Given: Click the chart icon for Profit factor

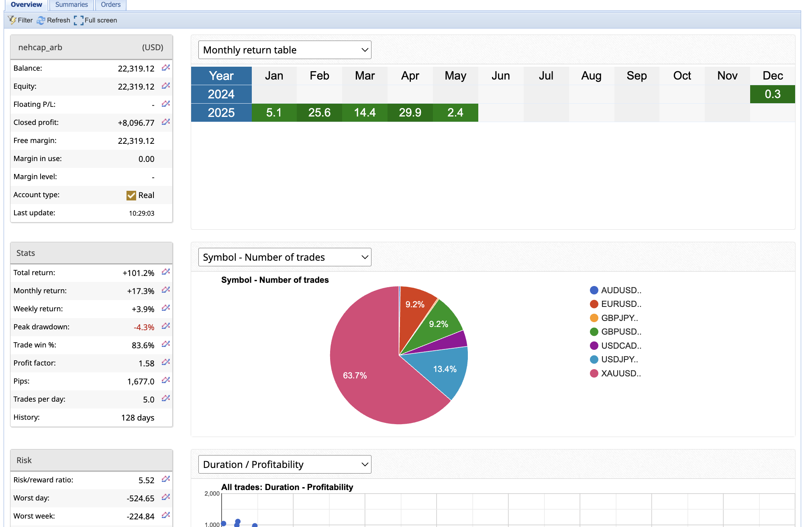Looking at the screenshot, I should (165, 362).
